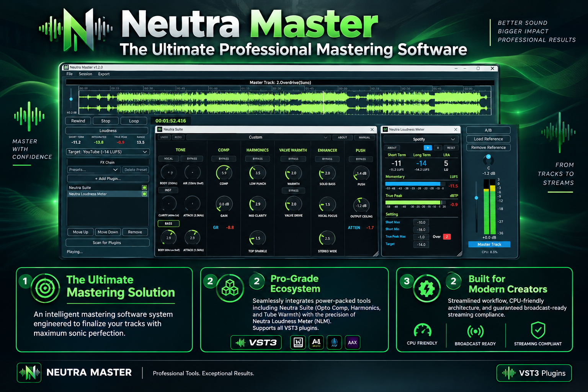The width and height of the screenshot is (588, 392).
Task: Click the MANUAL button in Neutra Suite
Action: pyautogui.click(x=364, y=137)
